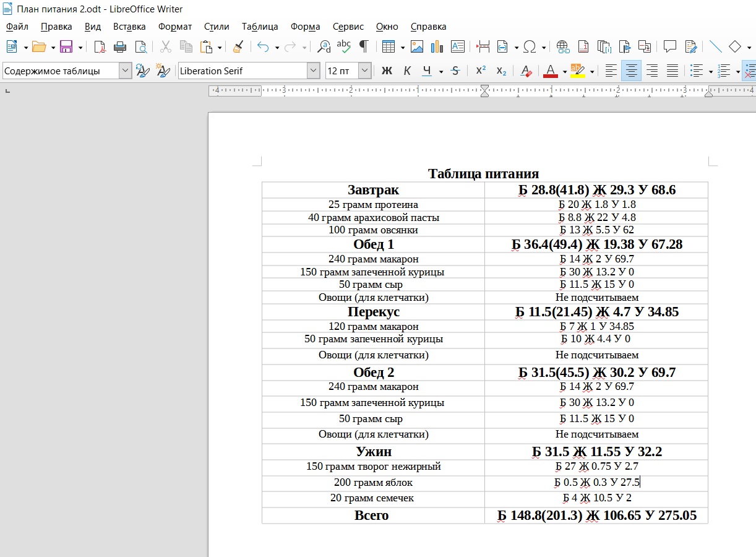Screen dimensions: 756x557
Task: Align text left
Action: [611, 71]
